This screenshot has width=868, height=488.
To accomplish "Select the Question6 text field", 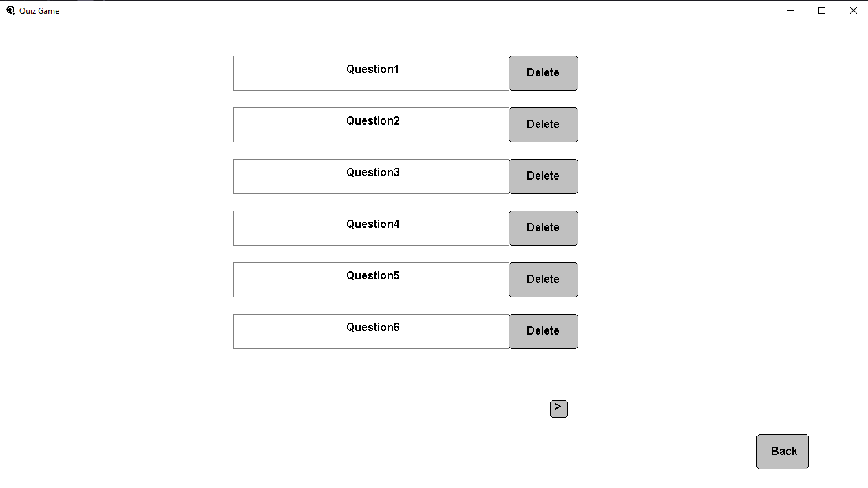I will pyautogui.click(x=372, y=331).
